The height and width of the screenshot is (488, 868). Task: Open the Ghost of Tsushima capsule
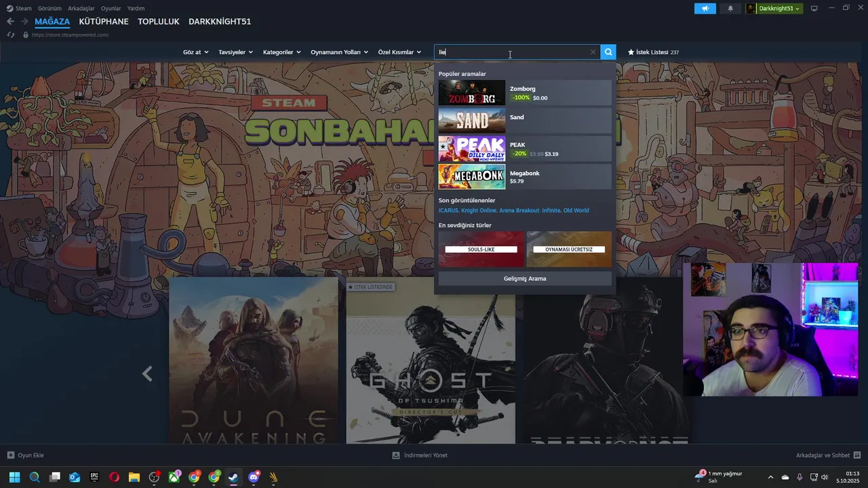coord(431,360)
